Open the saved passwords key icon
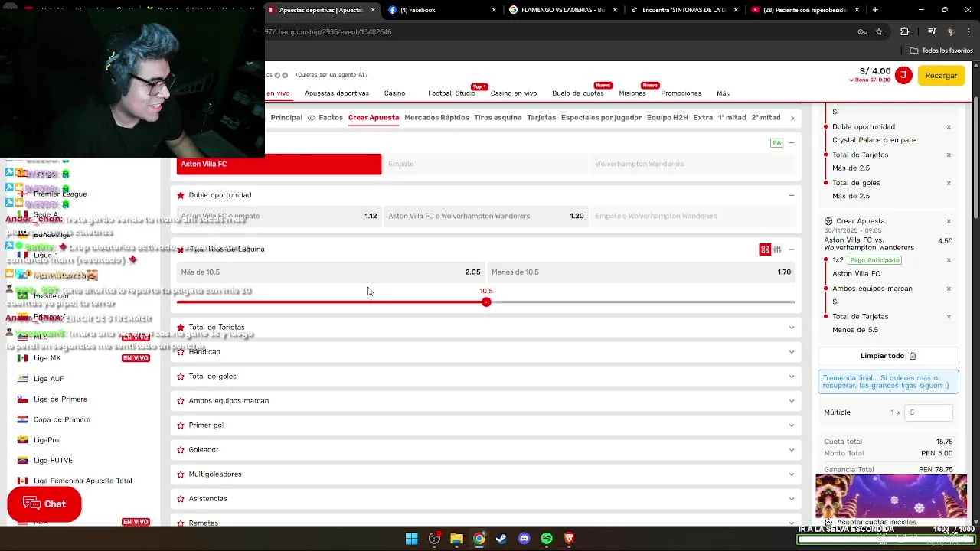 [862, 31]
